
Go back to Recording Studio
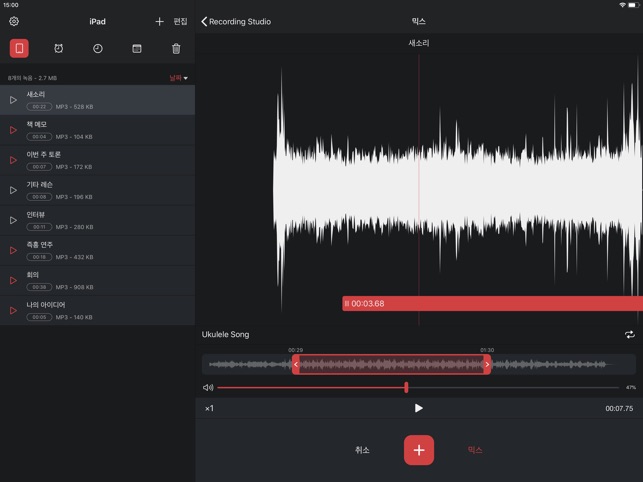click(x=236, y=21)
